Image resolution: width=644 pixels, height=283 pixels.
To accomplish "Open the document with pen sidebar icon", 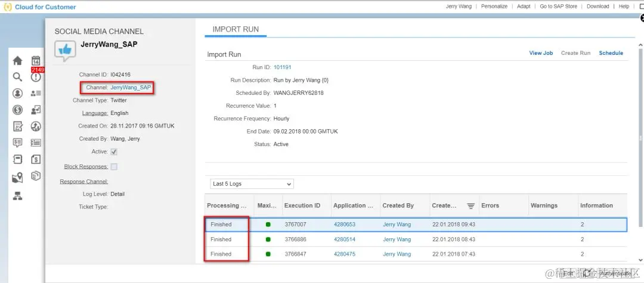I will (17, 126).
